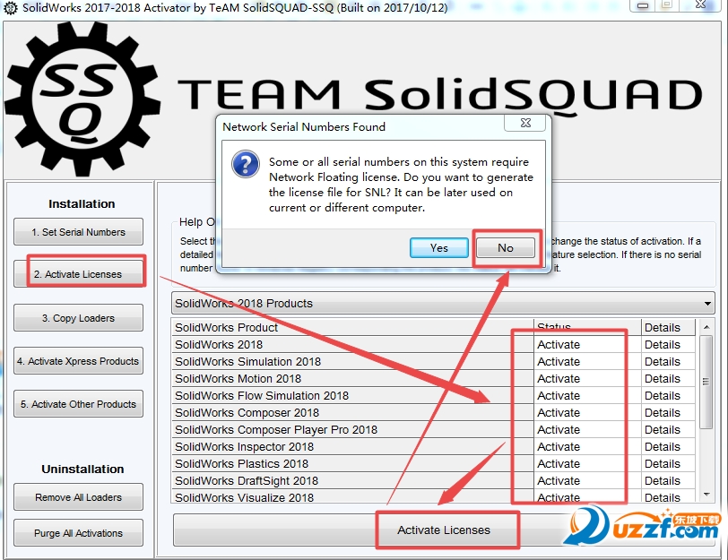Viewport: 728px width, 560px height.
Task: Select the SolidWorks Visualize 2018 row
Action: pos(353,496)
